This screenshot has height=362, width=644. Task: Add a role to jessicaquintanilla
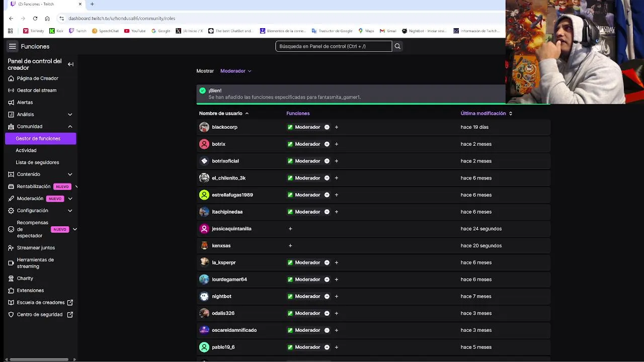click(x=290, y=229)
